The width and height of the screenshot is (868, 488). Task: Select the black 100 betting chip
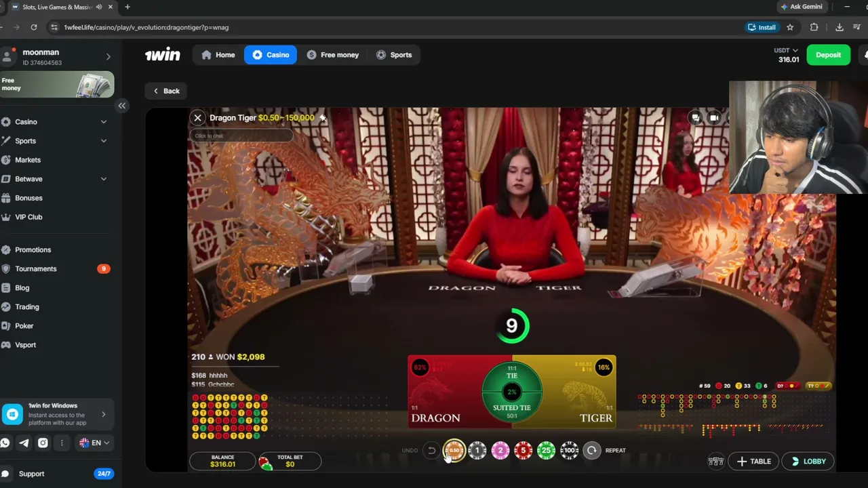570,451
